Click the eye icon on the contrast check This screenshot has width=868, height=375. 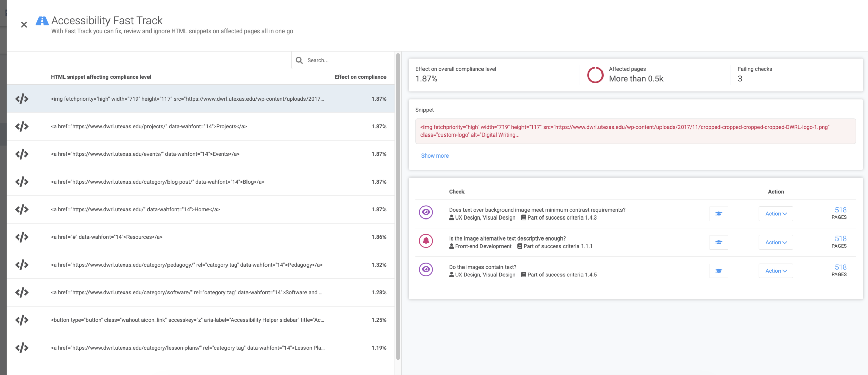426,212
